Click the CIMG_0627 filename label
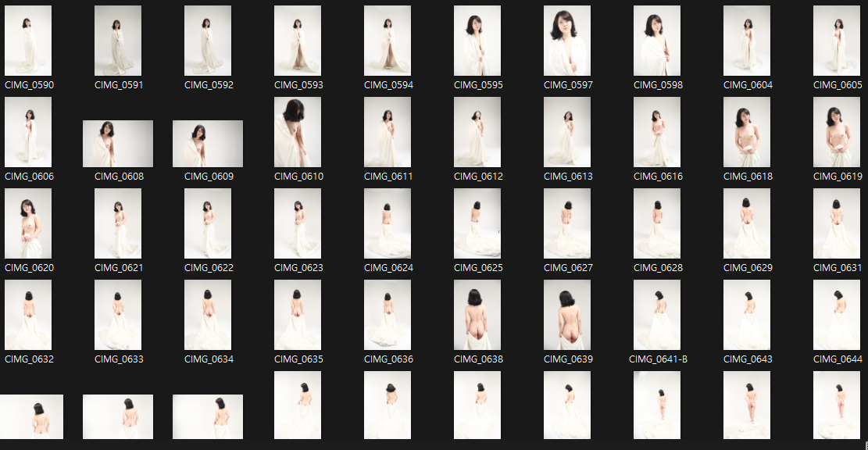Screen dimensions: 868x450 click(x=567, y=267)
